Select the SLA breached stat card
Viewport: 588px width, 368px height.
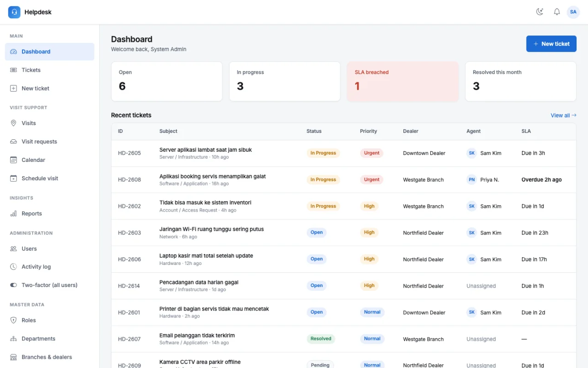[x=403, y=81]
